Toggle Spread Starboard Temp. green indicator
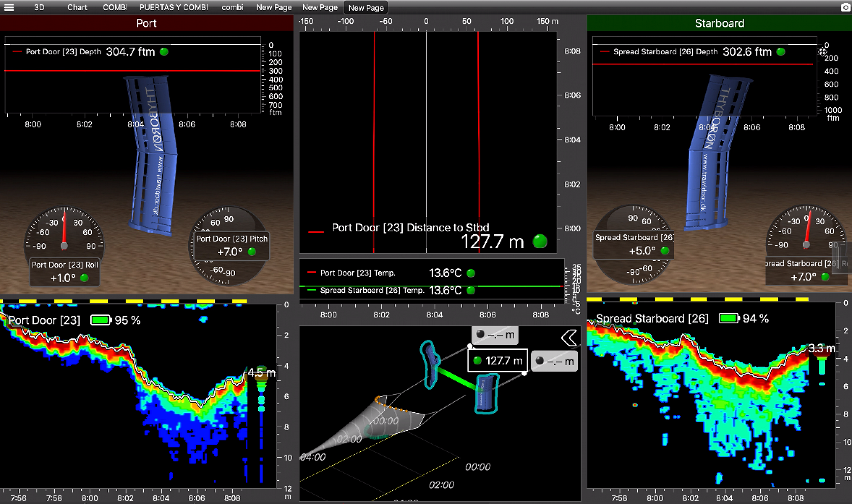852x504 pixels. 471,291
